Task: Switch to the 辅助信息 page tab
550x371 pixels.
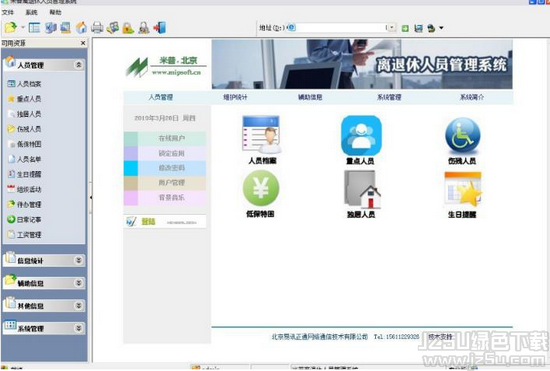Action: click(x=310, y=97)
